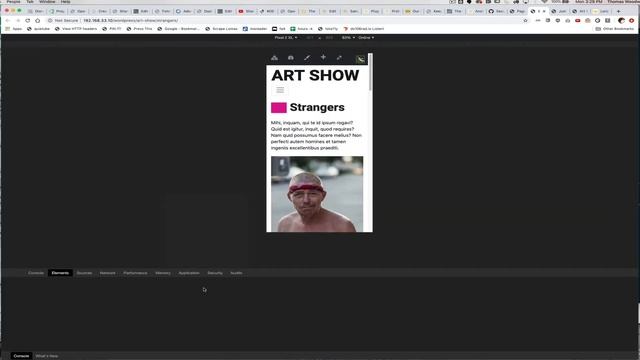Open the Window menu in the menu bar
This screenshot has width=640, height=360.
tap(47, 2)
